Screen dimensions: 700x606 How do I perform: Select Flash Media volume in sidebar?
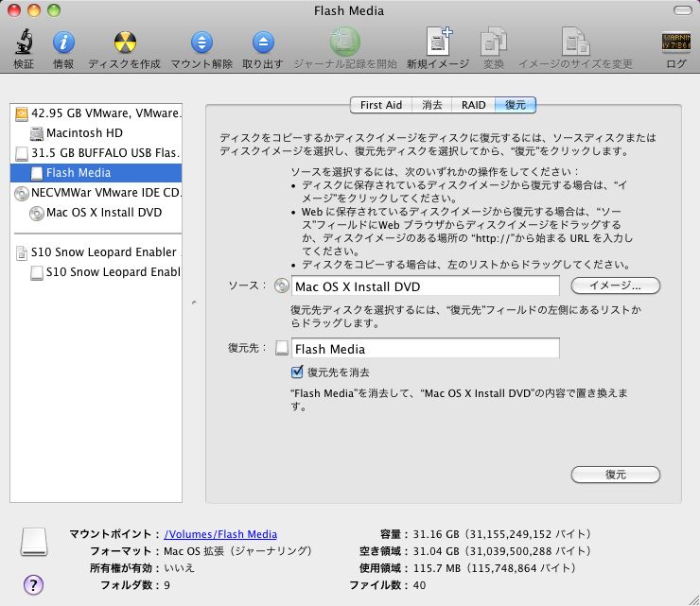(x=96, y=173)
